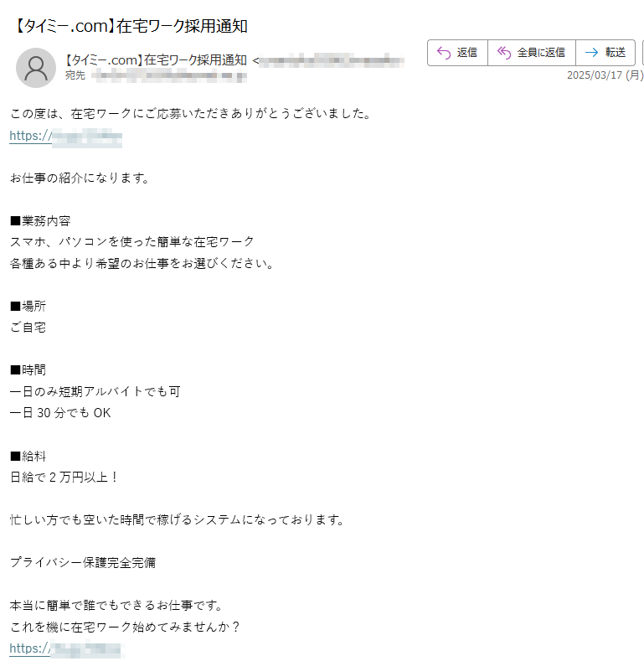Open the https link at the email bottom
Screen dimensions: 644x661
point(66,648)
